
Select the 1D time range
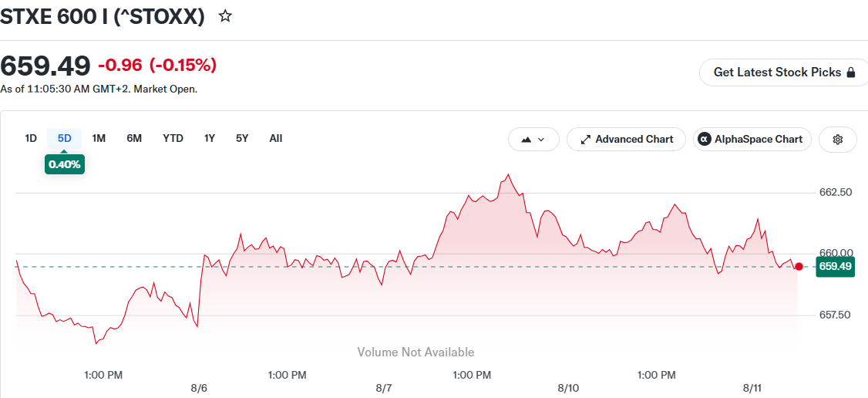pyautogui.click(x=31, y=138)
